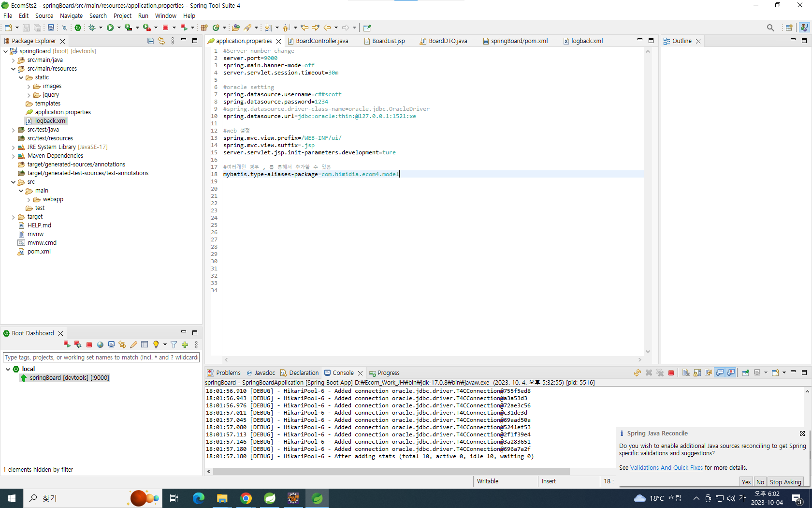
Task: Select pom.xml in Package Explorer
Action: (39, 252)
